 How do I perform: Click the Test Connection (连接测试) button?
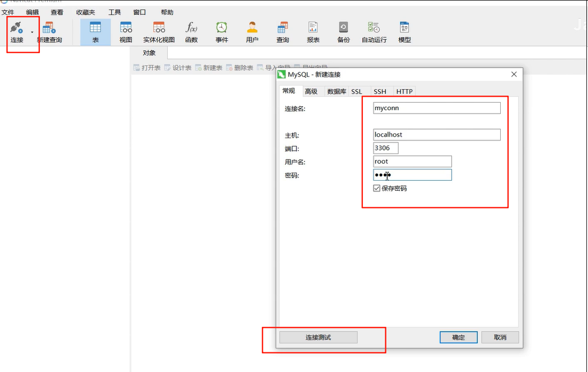click(x=318, y=337)
